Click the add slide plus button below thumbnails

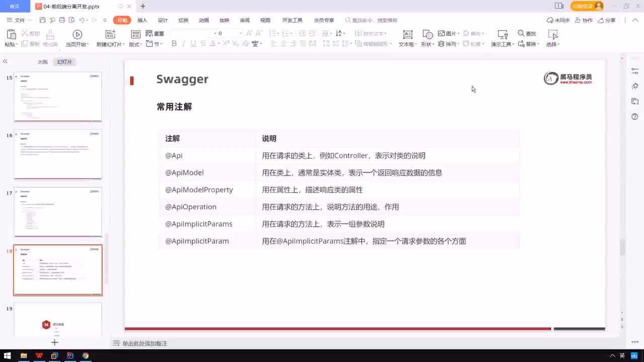pos(55,342)
